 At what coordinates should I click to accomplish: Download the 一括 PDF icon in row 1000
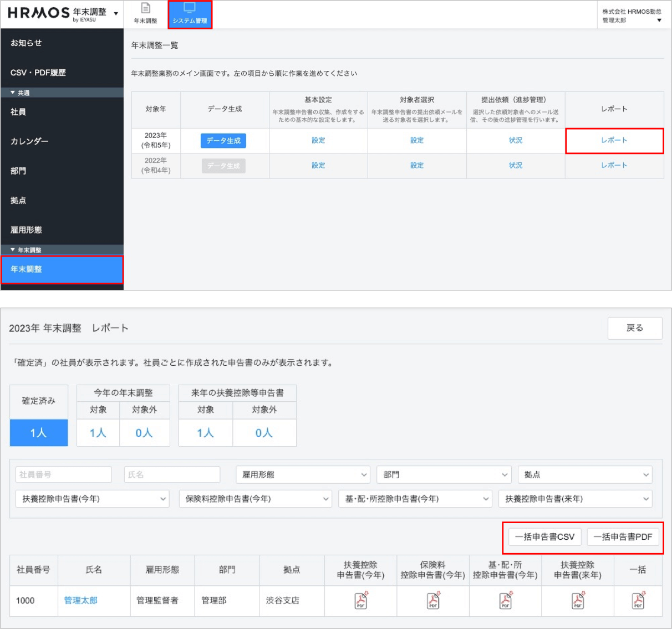pyautogui.click(x=638, y=601)
